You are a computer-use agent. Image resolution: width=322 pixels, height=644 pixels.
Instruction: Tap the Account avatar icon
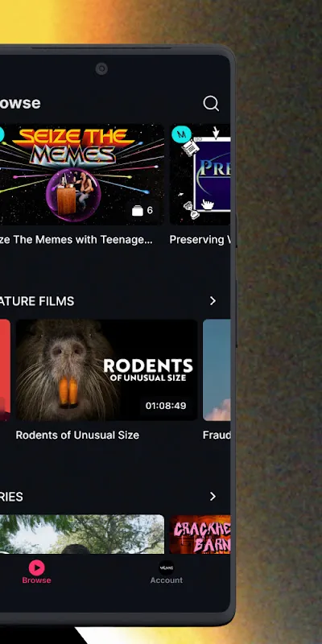tap(166, 568)
